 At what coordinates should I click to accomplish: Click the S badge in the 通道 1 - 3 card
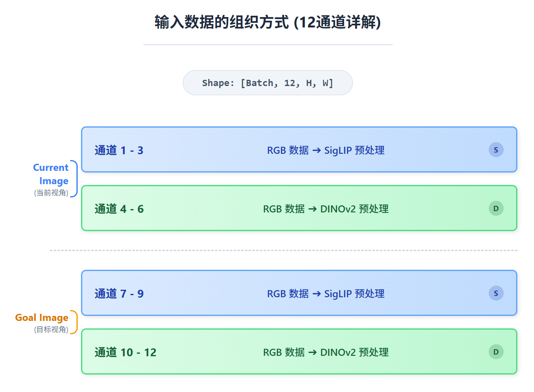[496, 150]
